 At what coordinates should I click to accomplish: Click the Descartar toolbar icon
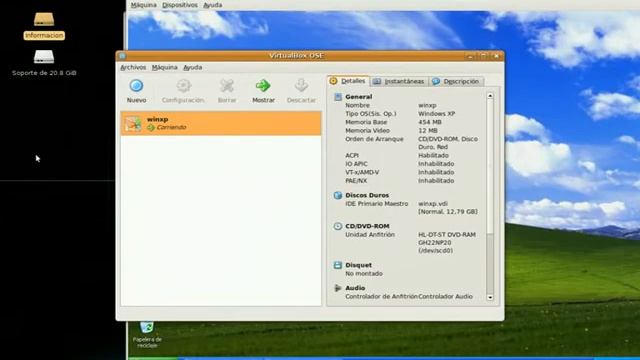(301, 86)
